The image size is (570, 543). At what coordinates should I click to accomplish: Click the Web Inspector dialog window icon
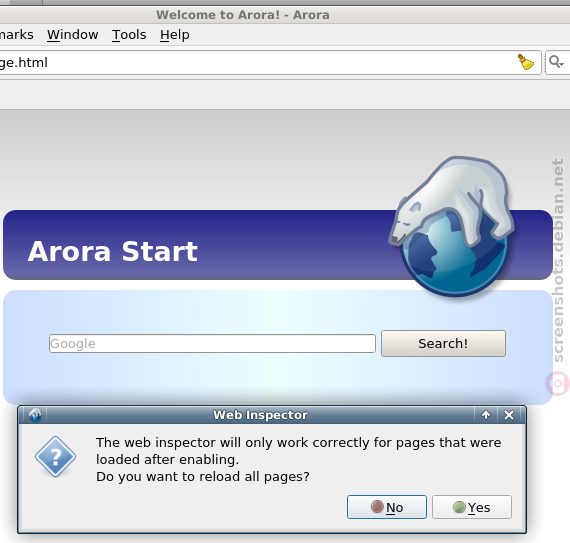coord(35,415)
